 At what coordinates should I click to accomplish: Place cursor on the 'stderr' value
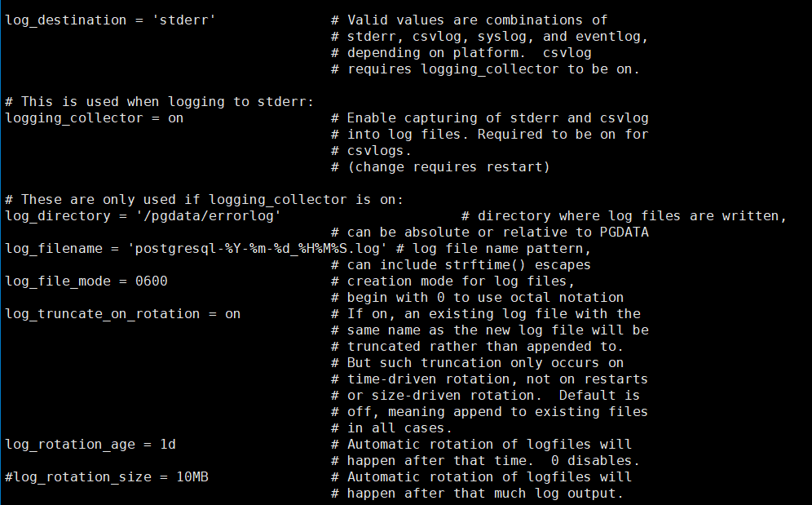click(x=183, y=20)
